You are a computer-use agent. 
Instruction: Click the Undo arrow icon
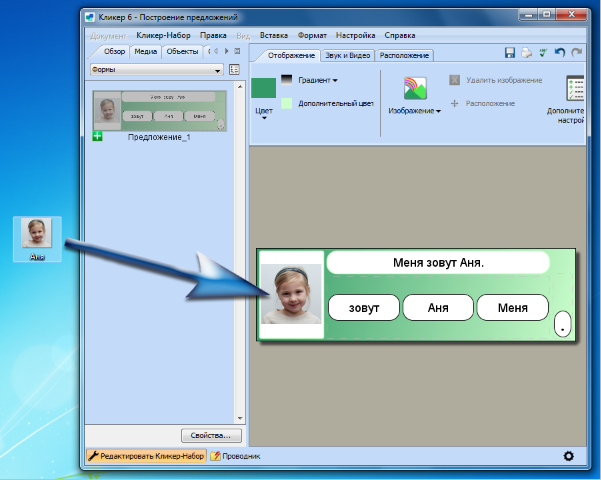(x=559, y=52)
